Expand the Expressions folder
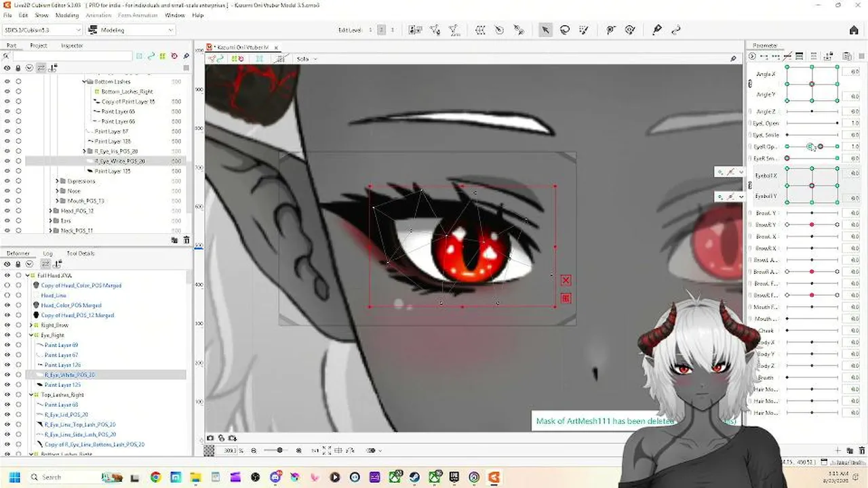Screen dimensions: 868x488 [x=57, y=181]
